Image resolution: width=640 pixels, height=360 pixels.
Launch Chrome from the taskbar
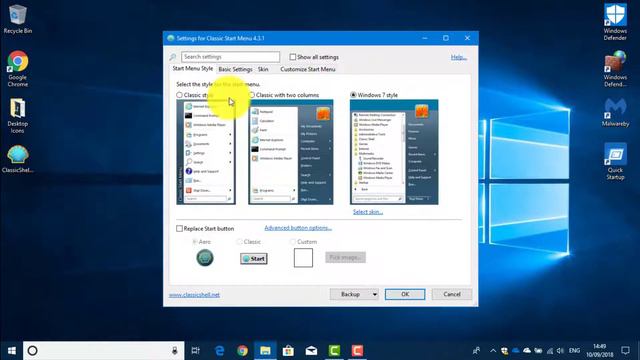(242, 351)
